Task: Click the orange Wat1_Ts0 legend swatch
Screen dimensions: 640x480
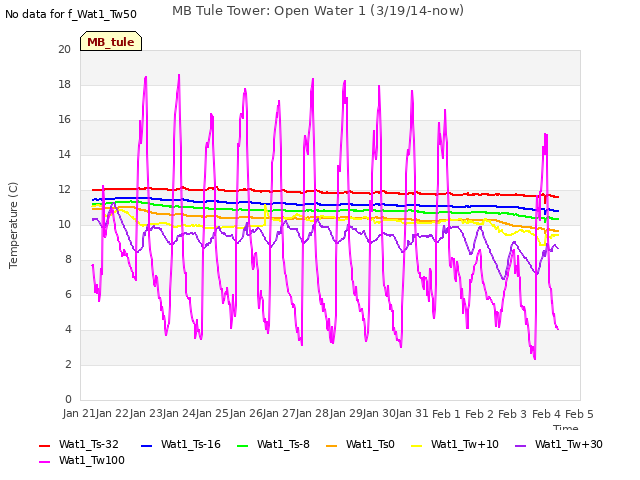Action: [331, 445]
